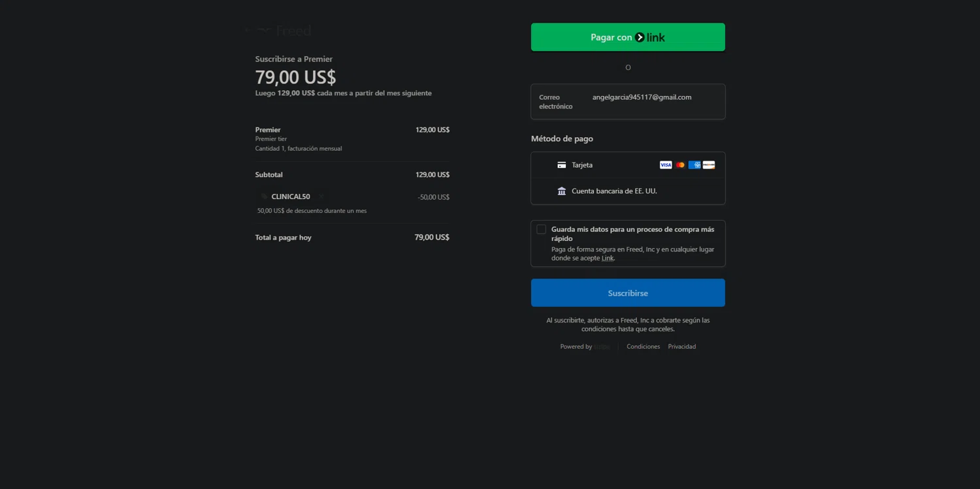The width and height of the screenshot is (980, 489).
Task: Click the blue Suscribirse button
Action: (x=628, y=293)
